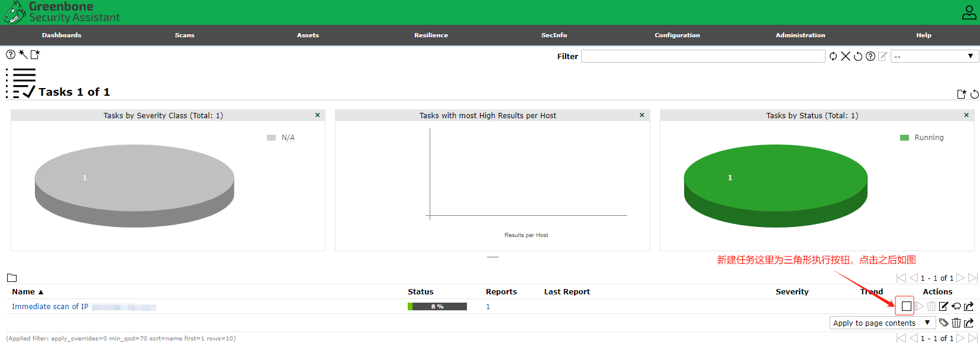Update the filter with the refresh arrows icon

[x=833, y=56]
